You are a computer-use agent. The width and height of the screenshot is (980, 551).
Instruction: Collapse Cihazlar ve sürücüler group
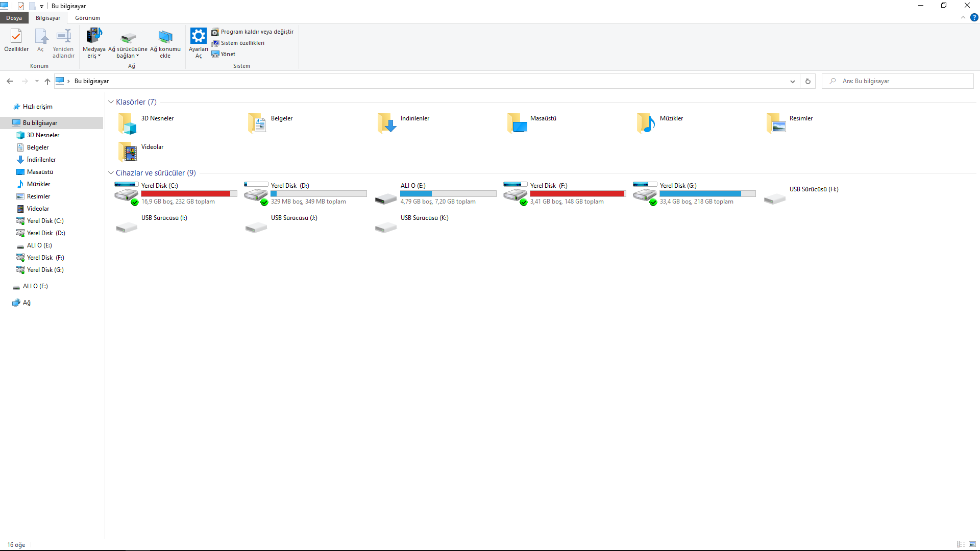[x=111, y=173]
